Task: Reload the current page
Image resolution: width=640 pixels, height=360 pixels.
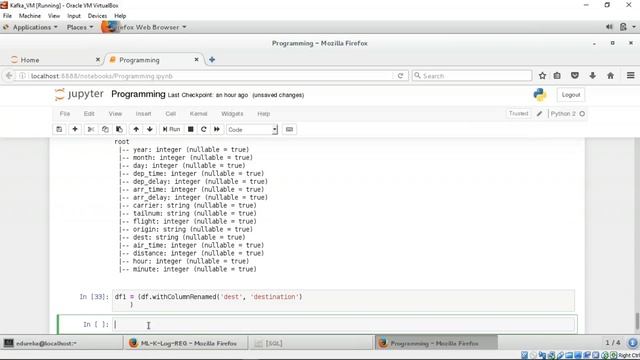Action: (x=400, y=76)
